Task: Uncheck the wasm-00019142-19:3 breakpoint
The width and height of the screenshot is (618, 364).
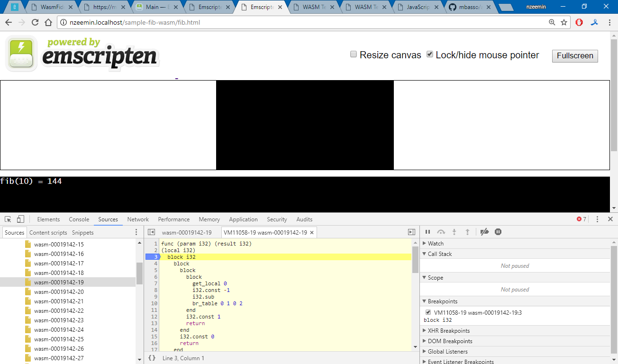Action: click(x=428, y=312)
